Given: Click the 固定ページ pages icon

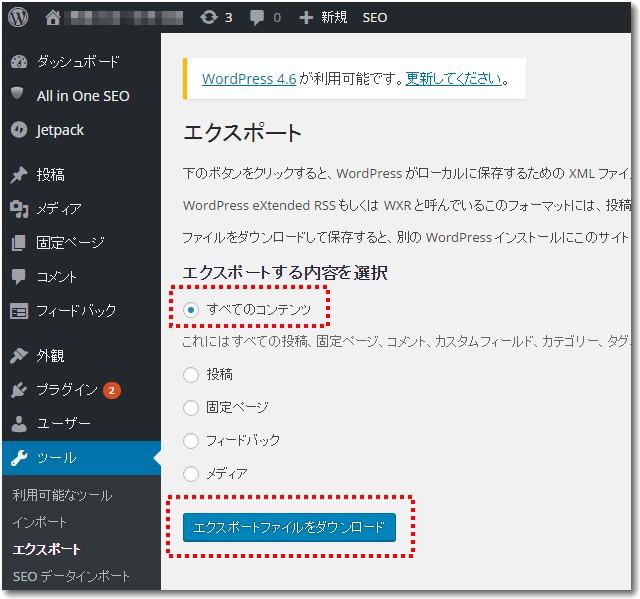Looking at the screenshot, I should point(19,242).
